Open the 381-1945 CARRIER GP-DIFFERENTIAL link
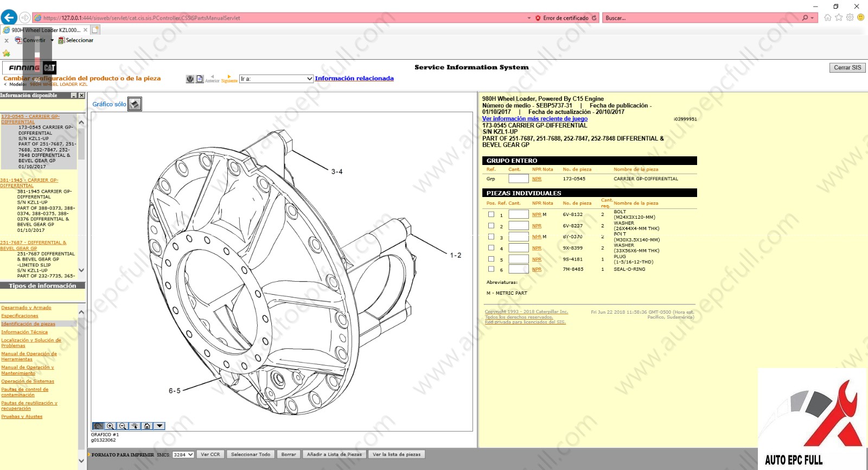 click(x=29, y=183)
